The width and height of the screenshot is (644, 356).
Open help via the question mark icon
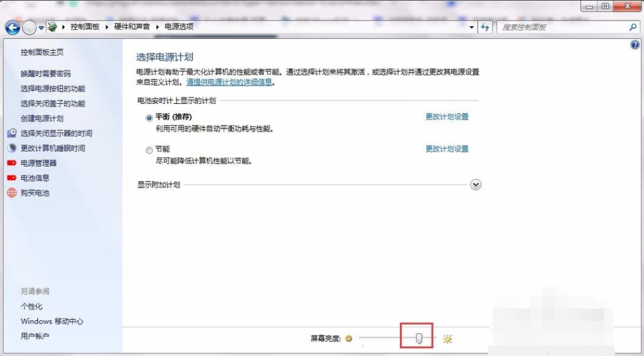635,44
